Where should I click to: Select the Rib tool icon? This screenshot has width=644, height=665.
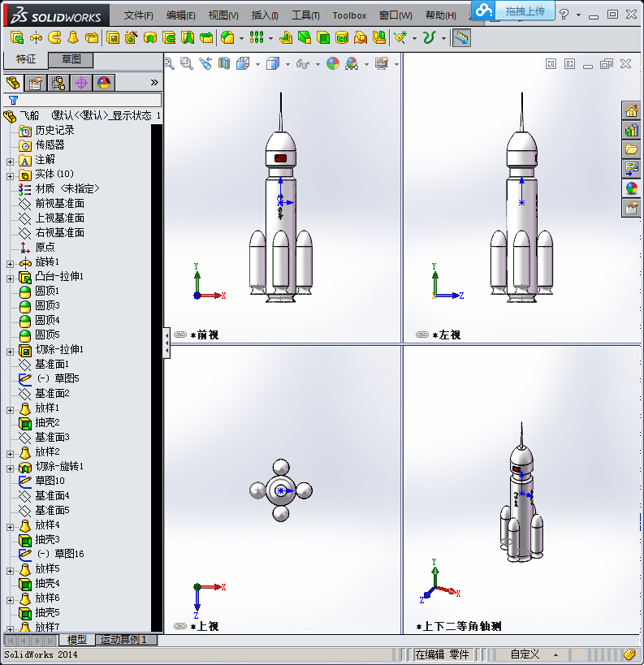(x=286, y=37)
